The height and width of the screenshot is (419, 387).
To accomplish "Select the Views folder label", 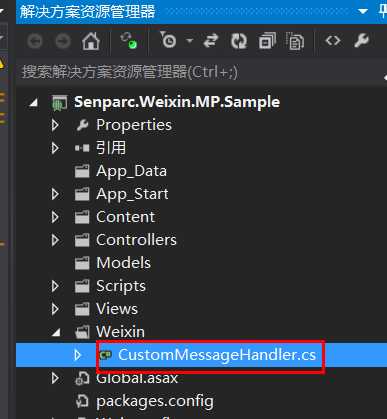I will (x=117, y=309).
